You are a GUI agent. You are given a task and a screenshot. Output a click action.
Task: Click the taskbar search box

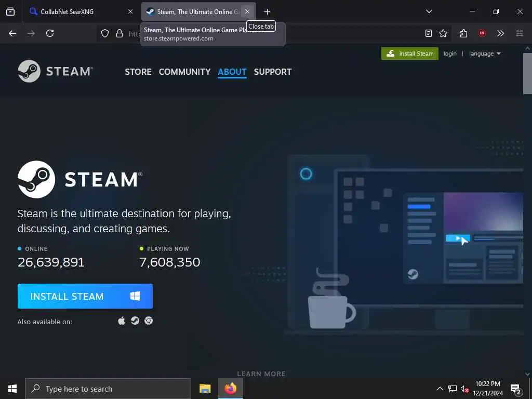[108, 389]
